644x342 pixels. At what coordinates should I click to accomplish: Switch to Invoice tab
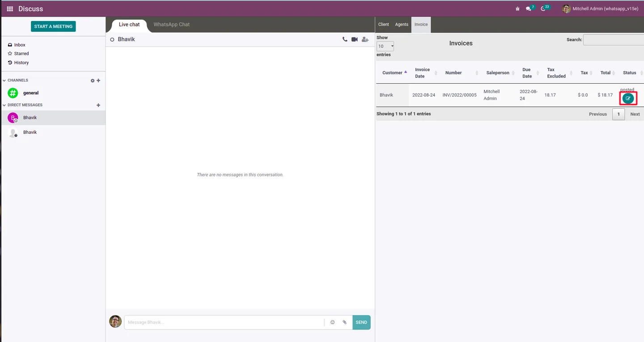pyautogui.click(x=421, y=25)
